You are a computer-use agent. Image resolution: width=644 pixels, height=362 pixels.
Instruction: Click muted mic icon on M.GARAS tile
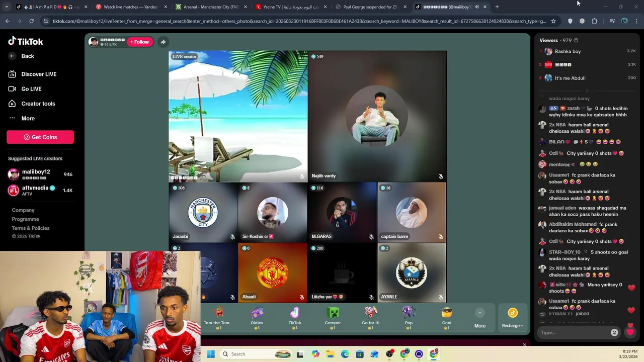click(x=371, y=237)
